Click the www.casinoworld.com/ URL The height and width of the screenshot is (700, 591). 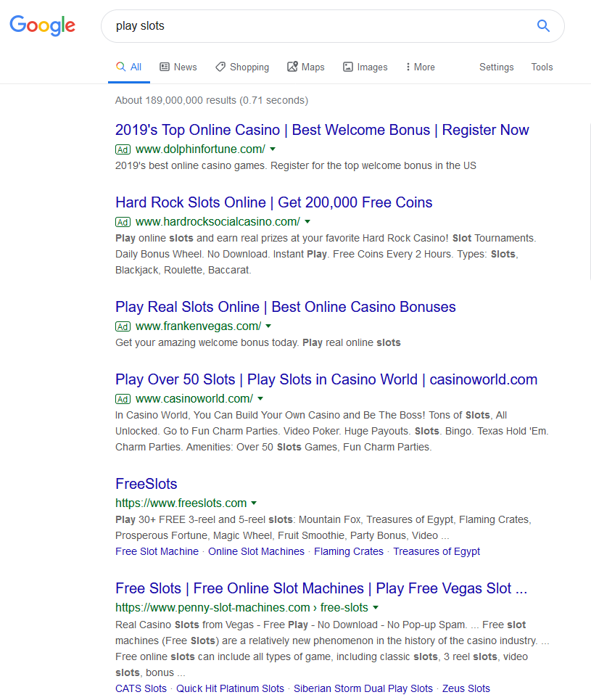[194, 398]
